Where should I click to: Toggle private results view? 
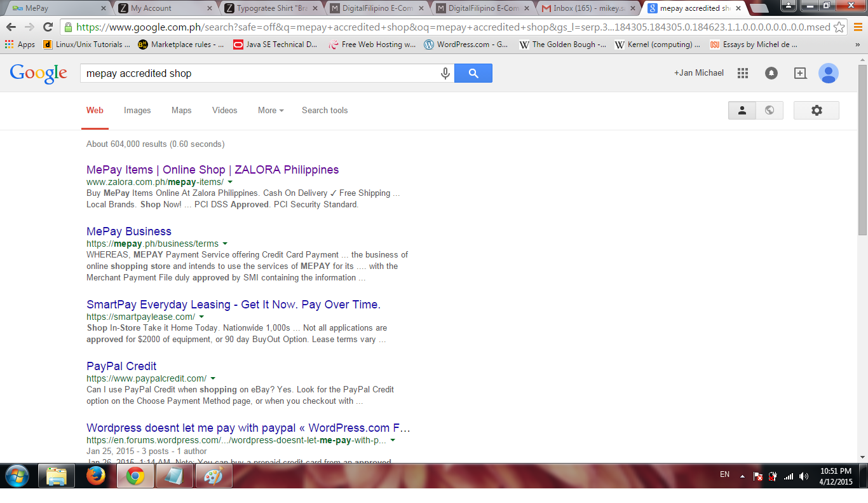pos(742,110)
